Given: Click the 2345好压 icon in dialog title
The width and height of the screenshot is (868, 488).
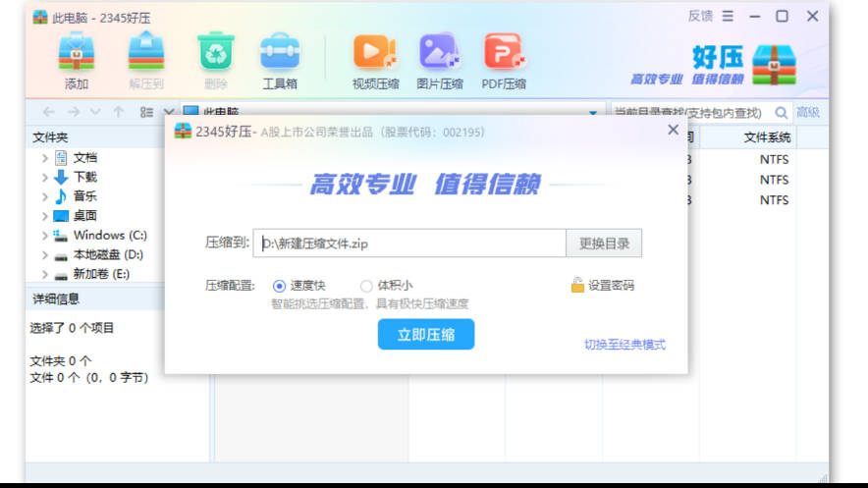Looking at the screenshot, I should tap(184, 132).
